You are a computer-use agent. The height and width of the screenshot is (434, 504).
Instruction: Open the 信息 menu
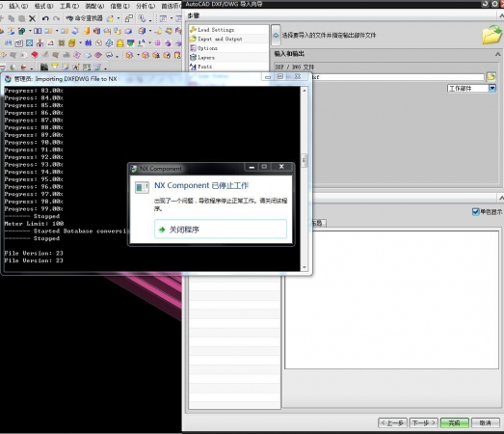click(x=119, y=6)
